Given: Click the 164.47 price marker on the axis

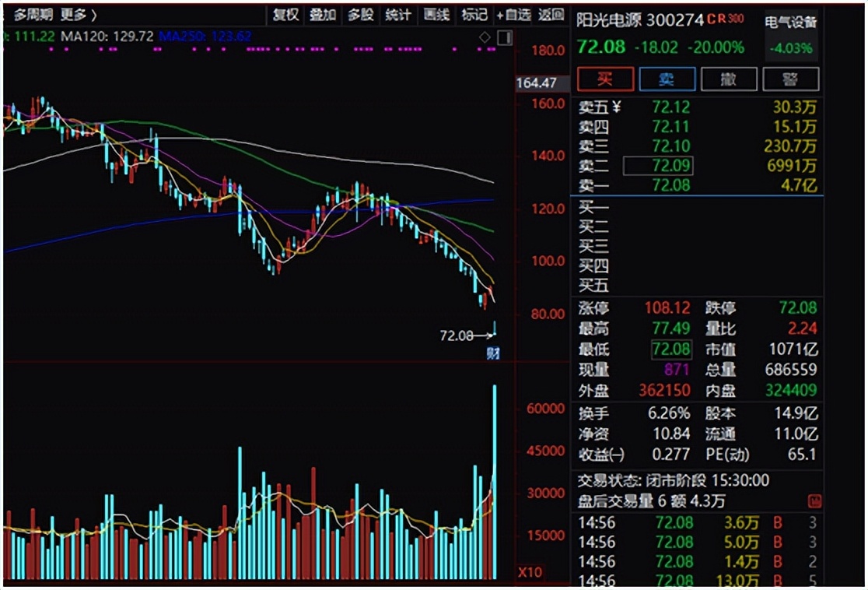Looking at the screenshot, I should [537, 83].
